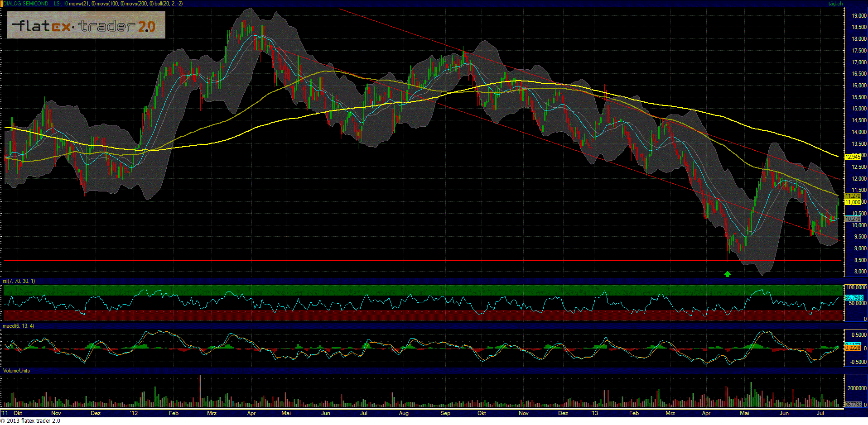
Task: Click the Feb label right after '13
Action: [634, 413]
